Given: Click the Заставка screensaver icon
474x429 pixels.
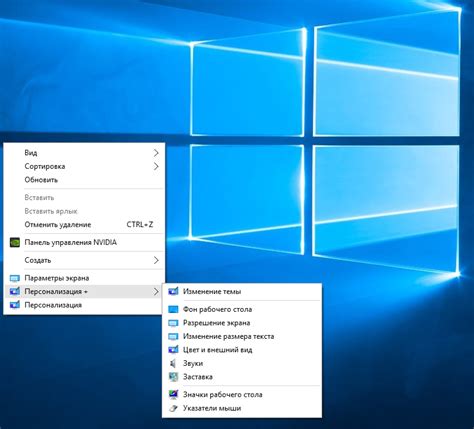Looking at the screenshot, I should click(173, 377).
